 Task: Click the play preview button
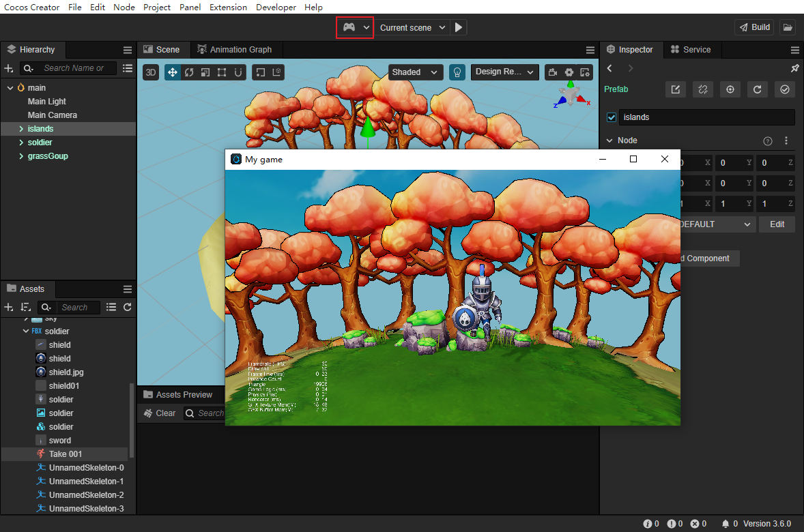click(459, 27)
